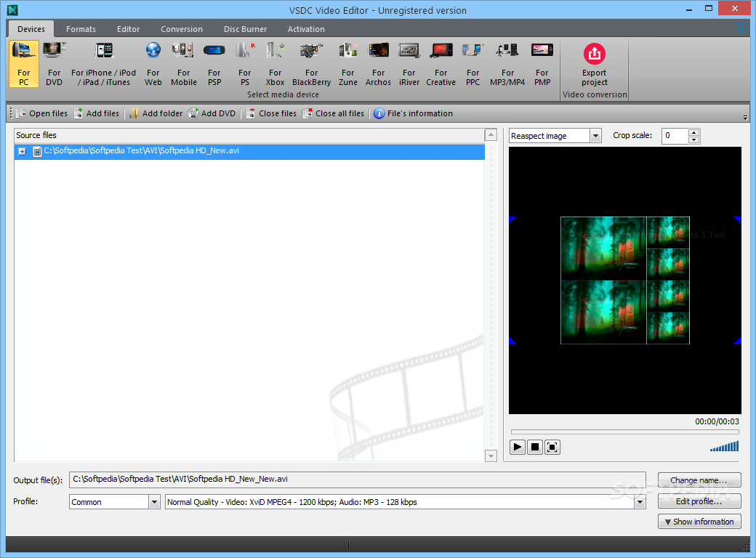Click Close all files in toolbar
The height and width of the screenshot is (558, 756).
tap(333, 113)
